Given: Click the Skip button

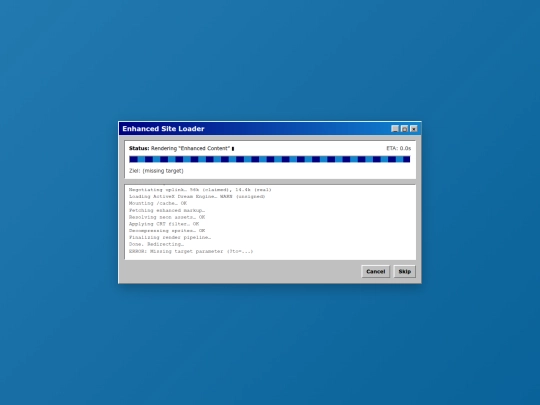Looking at the screenshot, I should point(405,271).
